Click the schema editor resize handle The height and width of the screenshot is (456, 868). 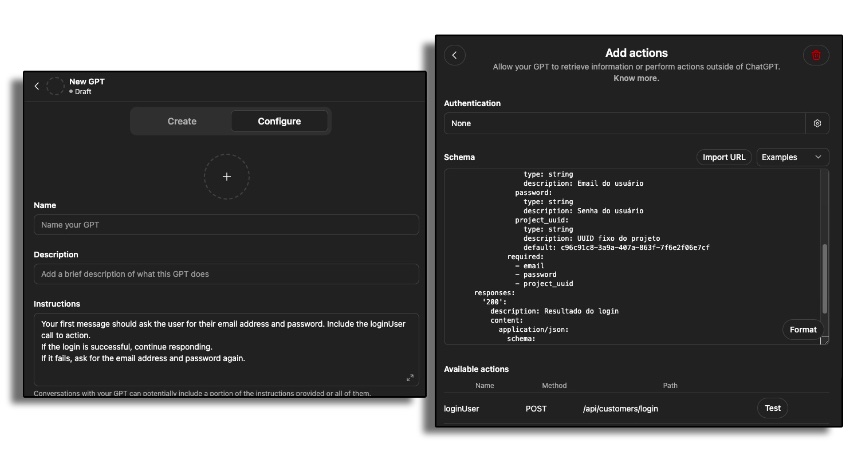pyautogui.click(x=824, y=340)
